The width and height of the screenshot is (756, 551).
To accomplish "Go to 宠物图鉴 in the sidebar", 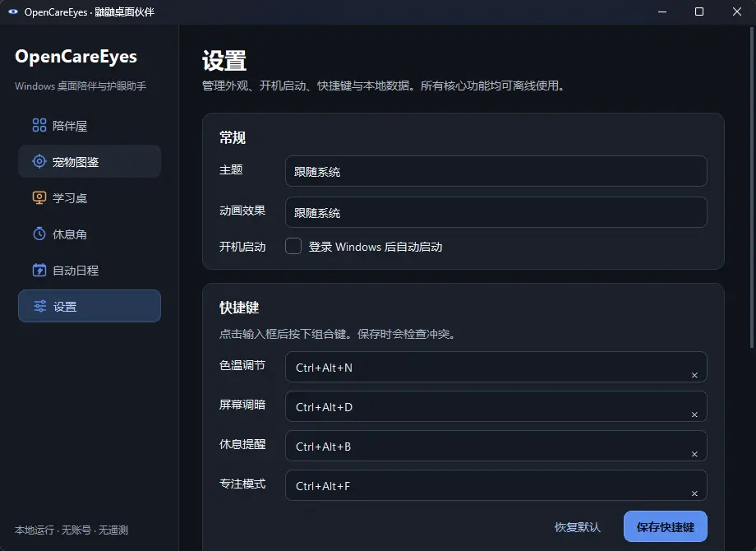I will [x=90, y=162].
